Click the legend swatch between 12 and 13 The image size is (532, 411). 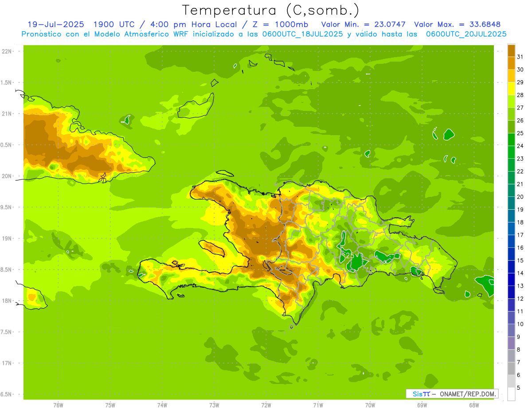pyautogui.click(x=511, y=292)
